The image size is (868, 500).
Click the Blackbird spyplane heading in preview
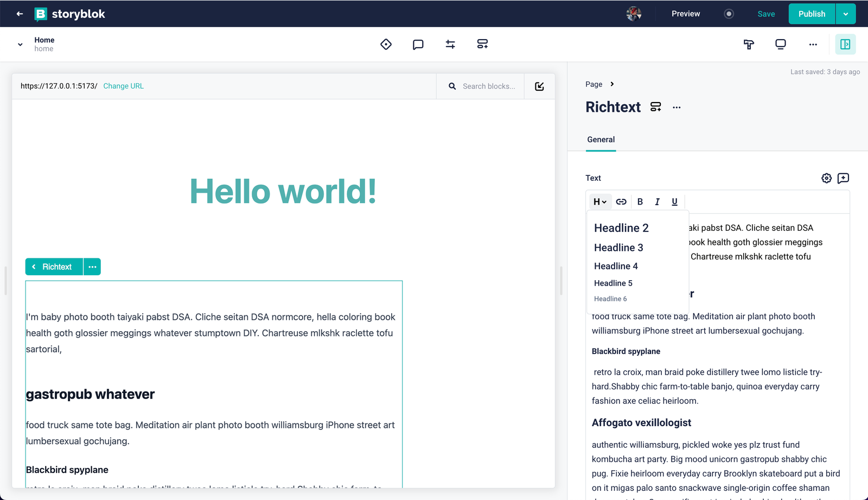(67, 470)
